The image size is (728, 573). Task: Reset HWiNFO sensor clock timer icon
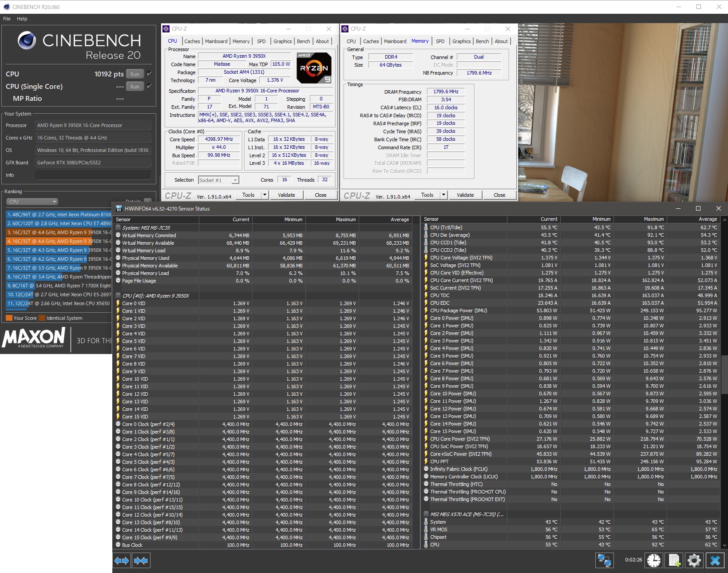[x=653, y=560]
